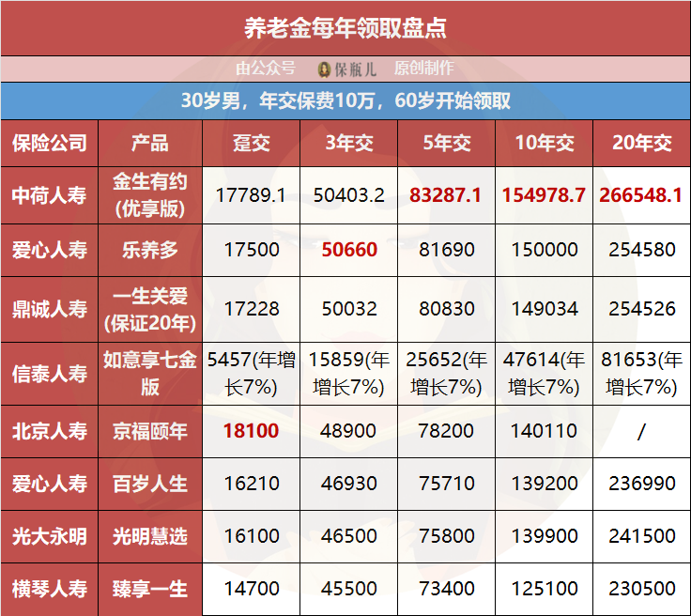
Task: Click the value 16100
Action: [252, 536]
